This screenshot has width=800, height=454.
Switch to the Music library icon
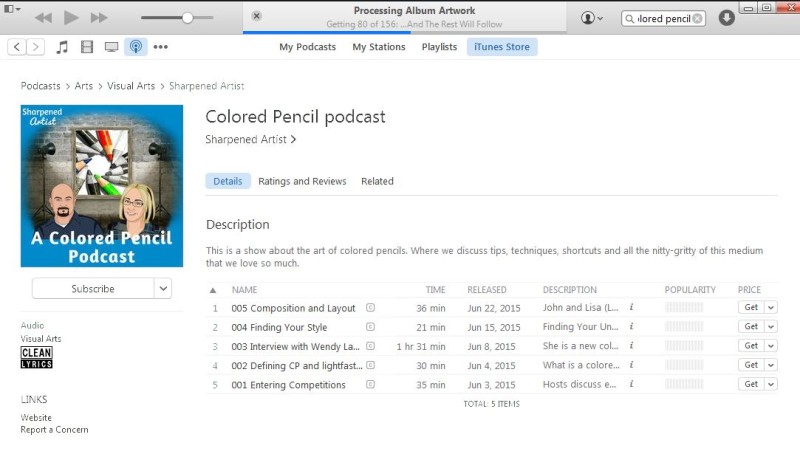point(62,47)
